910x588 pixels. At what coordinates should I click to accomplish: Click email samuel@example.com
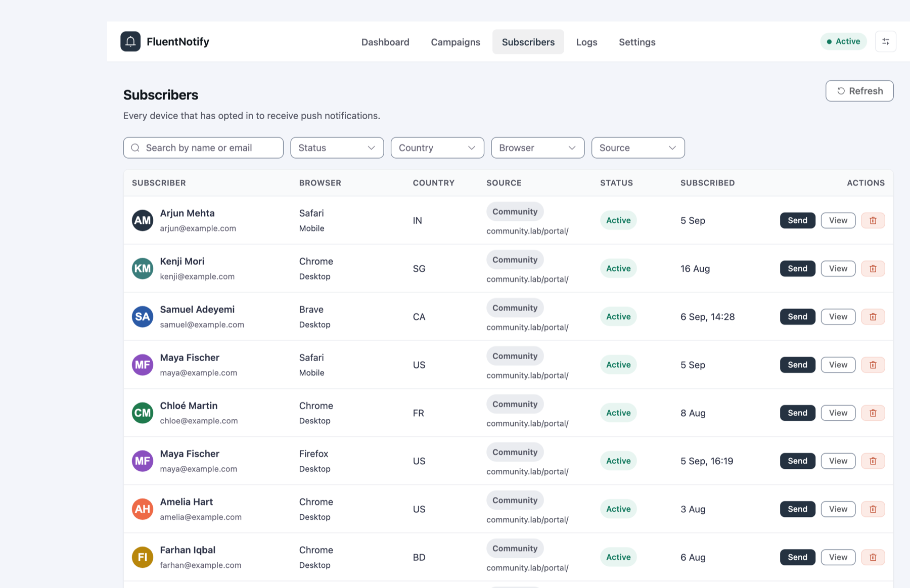[202, 324]
